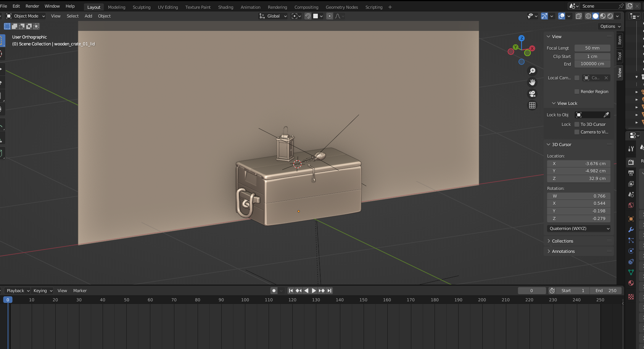Open the Keying popover in timeline
This screenshot has height=349, width=644.
pos(42,291)
